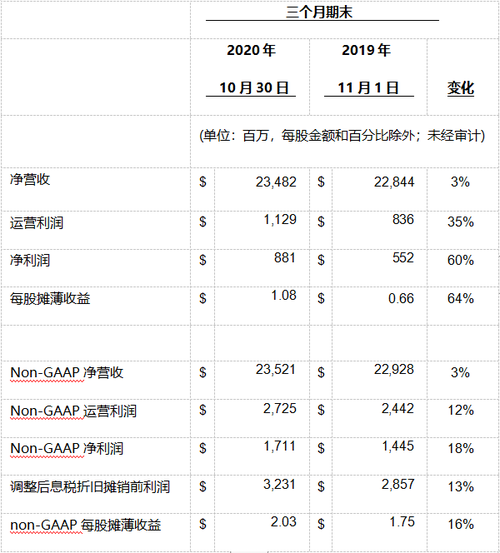The image size is (500, 553).
Task: Click the 变化 column header
Action: pyautogui.click(x=461, y=88)
